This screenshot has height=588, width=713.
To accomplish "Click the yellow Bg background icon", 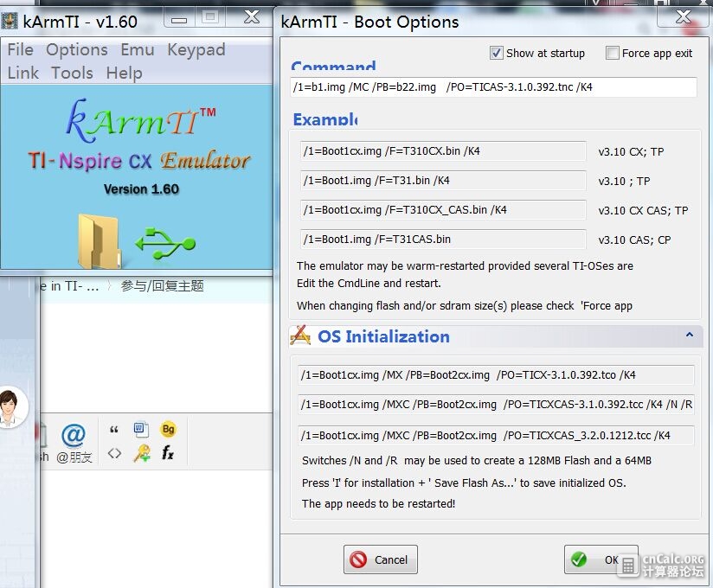I will [168, 429].
